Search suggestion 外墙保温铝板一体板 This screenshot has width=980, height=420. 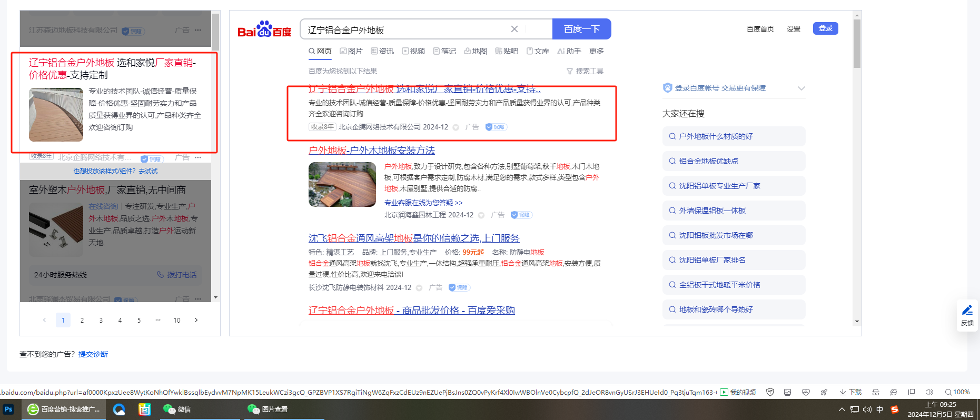(x=734, y=211)
